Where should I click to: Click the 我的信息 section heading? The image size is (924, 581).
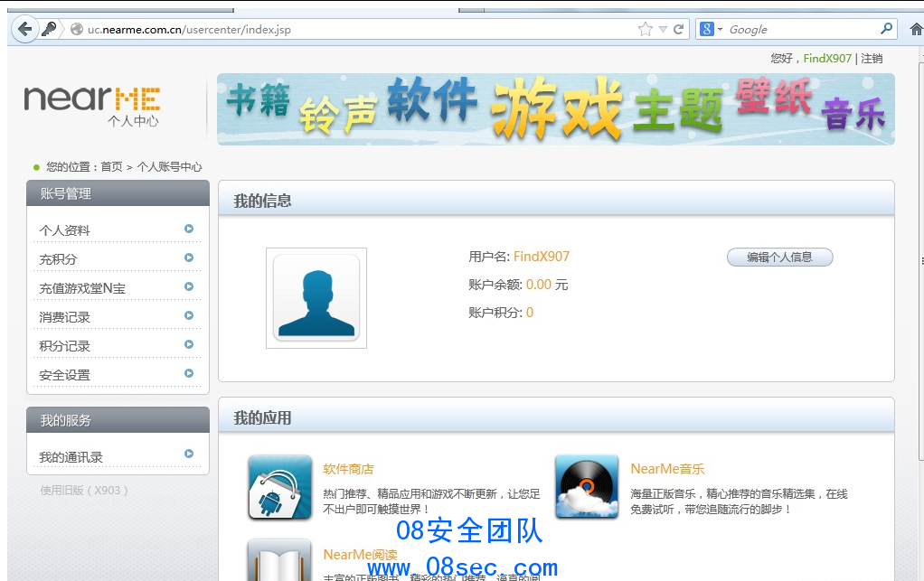(x=262, y=201)
